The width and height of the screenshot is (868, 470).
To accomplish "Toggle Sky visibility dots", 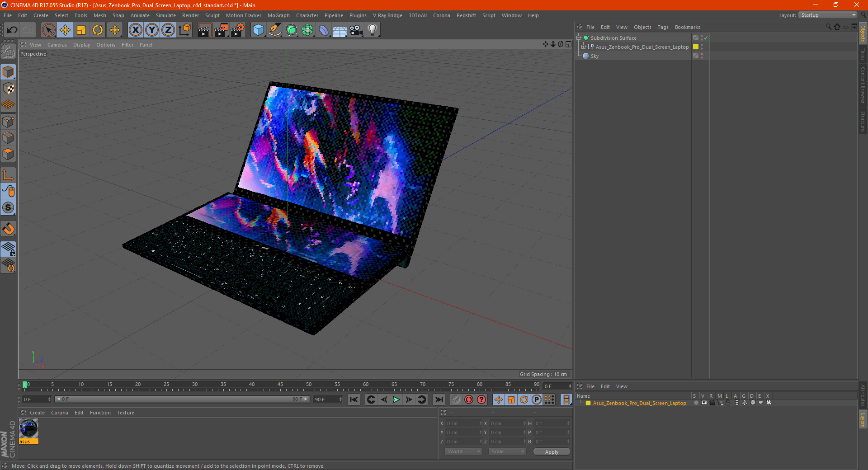I will point(702,56).
